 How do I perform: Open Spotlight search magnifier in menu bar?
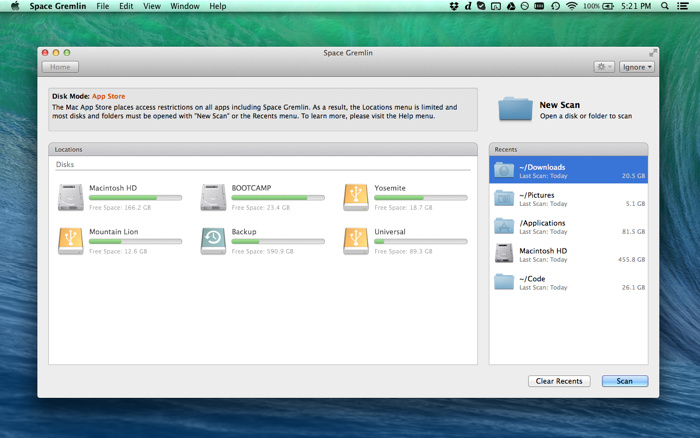pos(665,6)
